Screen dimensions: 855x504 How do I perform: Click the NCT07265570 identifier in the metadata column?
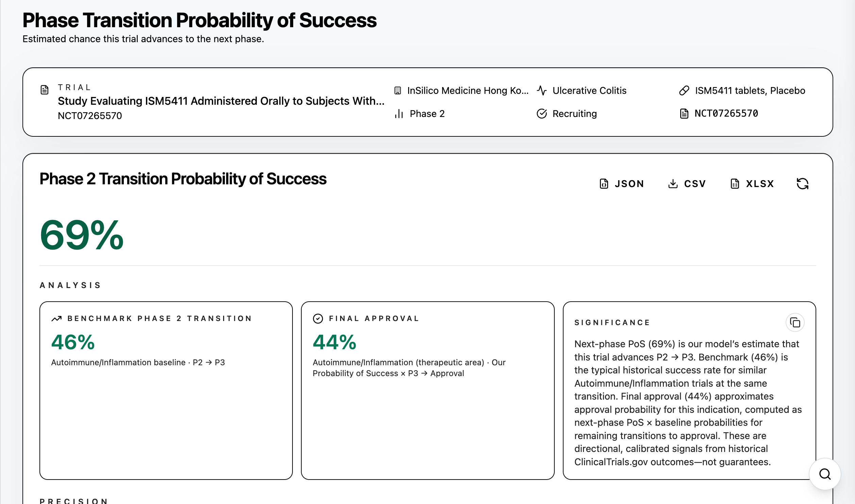click(726, 114)
